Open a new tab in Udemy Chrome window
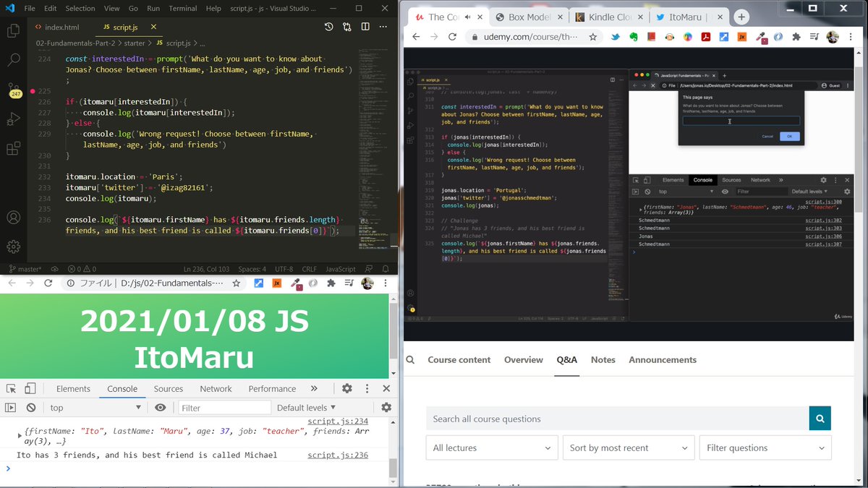This screenshot has width=868, height=488. 741,17
